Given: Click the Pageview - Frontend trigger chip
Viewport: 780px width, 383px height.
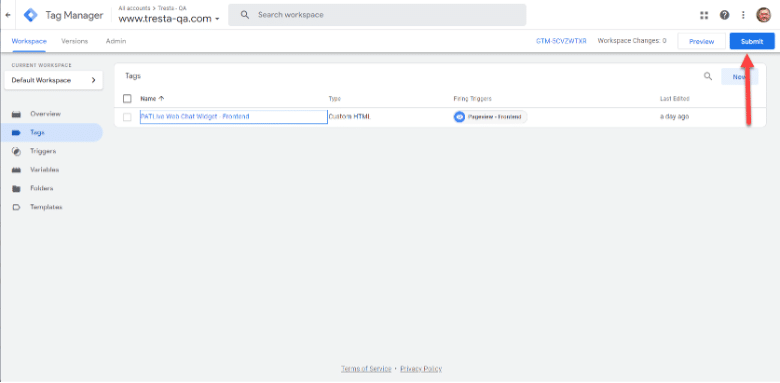Looking at the screenshot, I should [490, 117].
